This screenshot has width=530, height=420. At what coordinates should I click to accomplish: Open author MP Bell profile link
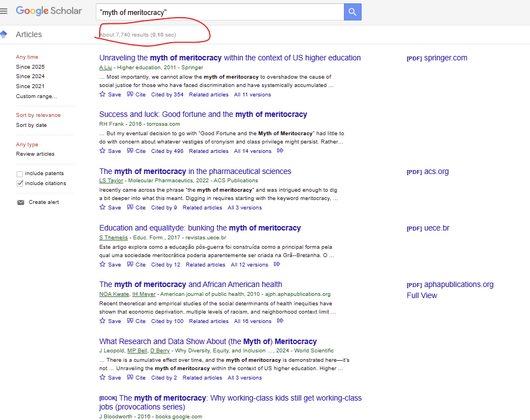[137, 351]
